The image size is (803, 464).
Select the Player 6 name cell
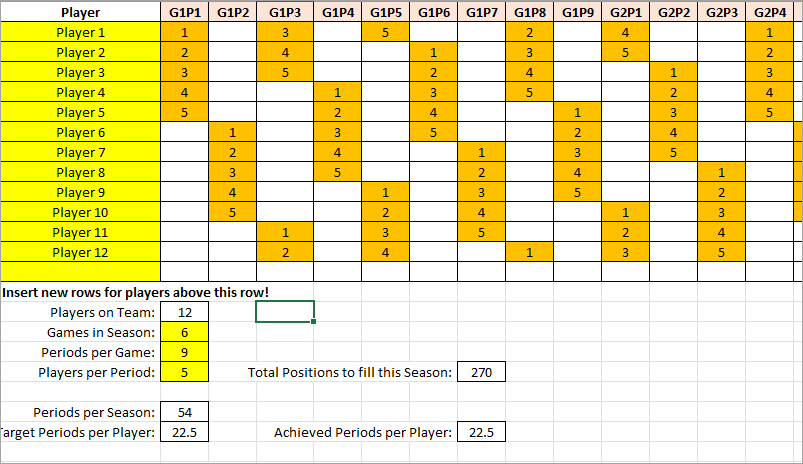(x=80, y=132)
